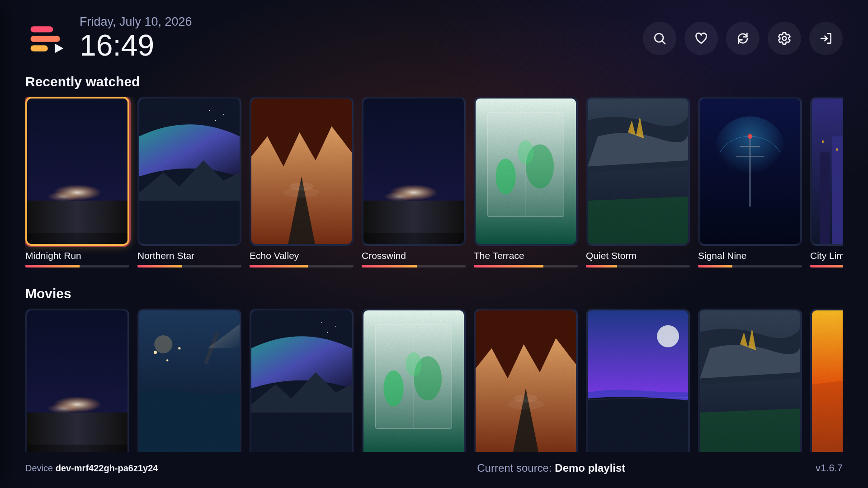This screenshot has width=868, height=488.
Task: Click the Movies section heading
Action: tap(48, 294)
